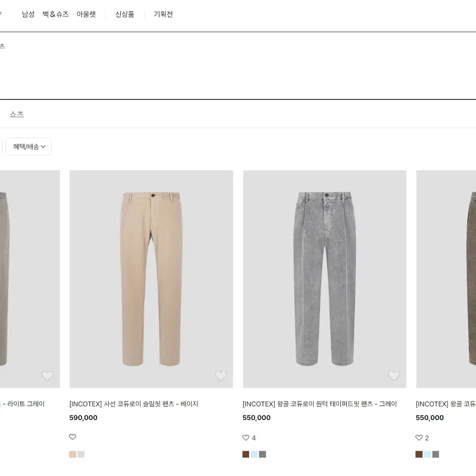Choose grey swatch under grey corduroy pants
This screenshot has height=476, width=476.
pyautogui.click(x=263, y=454)
